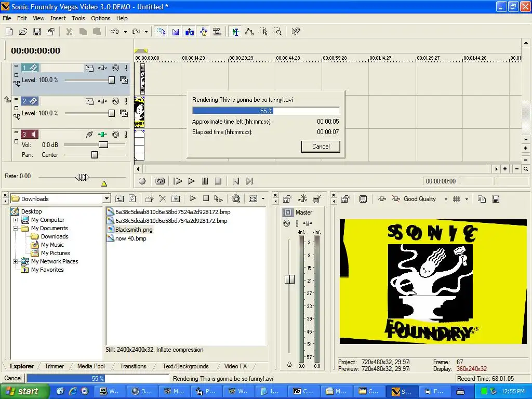This screenshot has width=532, height=399.
Task: Click Go to Start transport button
Action: pos(236,181)
